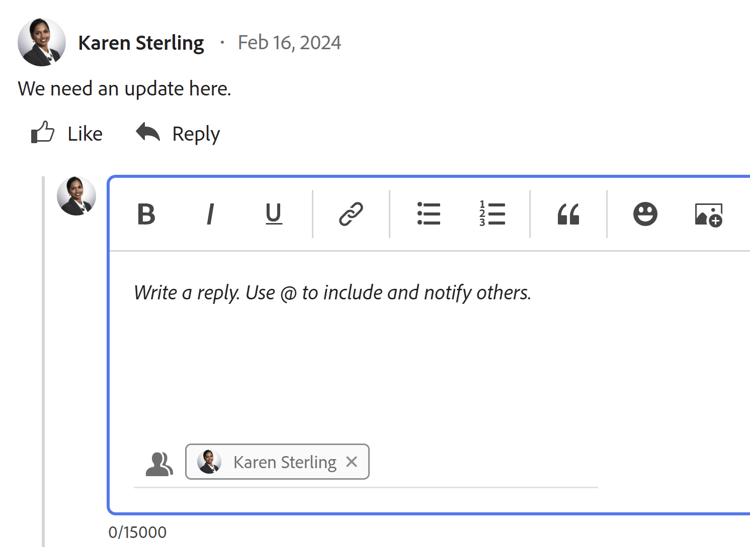Open Karen Sterling's profile name link

[x=141, y=43]
